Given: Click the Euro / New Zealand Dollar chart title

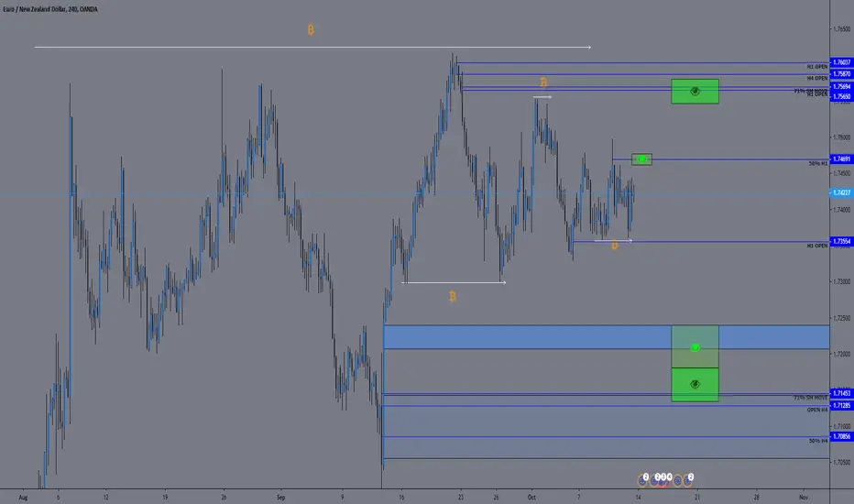Looking at the screenshot, I should 50,9.
